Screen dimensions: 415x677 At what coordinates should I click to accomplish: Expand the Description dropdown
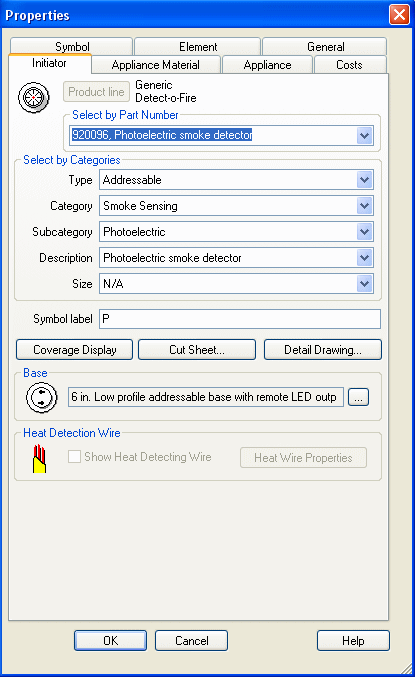coord(365,258)
